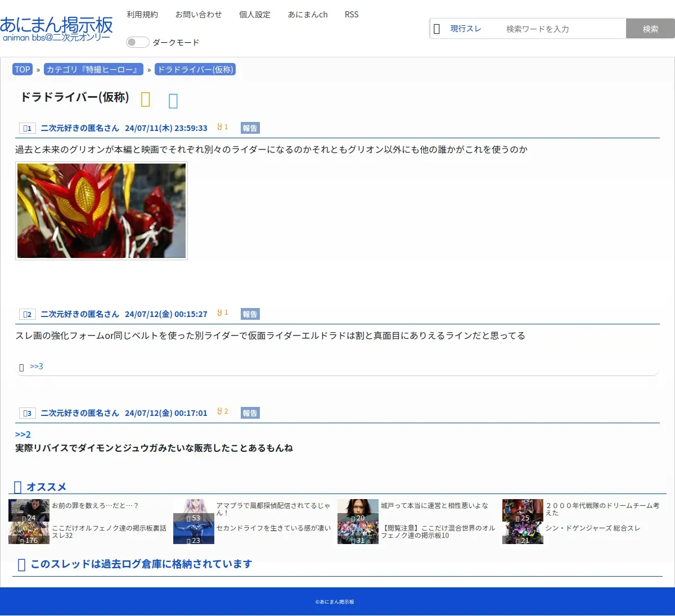Click the ドラドライバー(仮称) breadcrumb
The height and width of the screenshot is (616, 675).
(195, 70)
